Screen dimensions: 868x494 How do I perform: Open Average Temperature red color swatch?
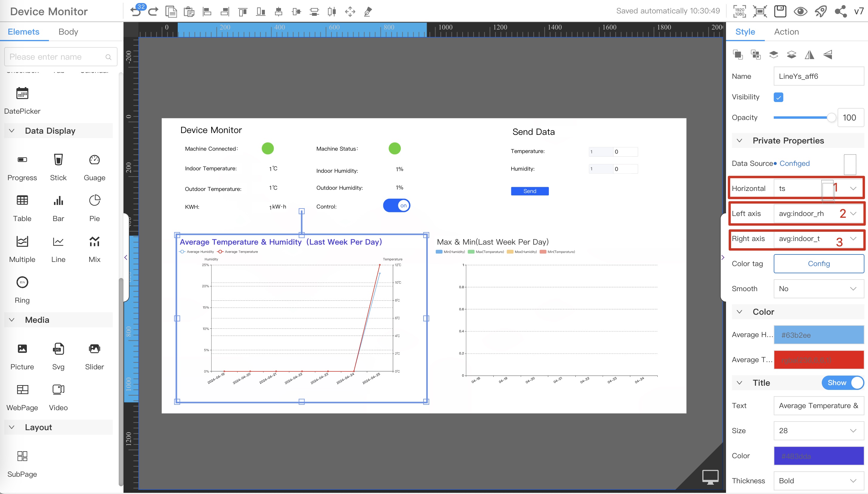pyautogui.click(x=818, y=360)
